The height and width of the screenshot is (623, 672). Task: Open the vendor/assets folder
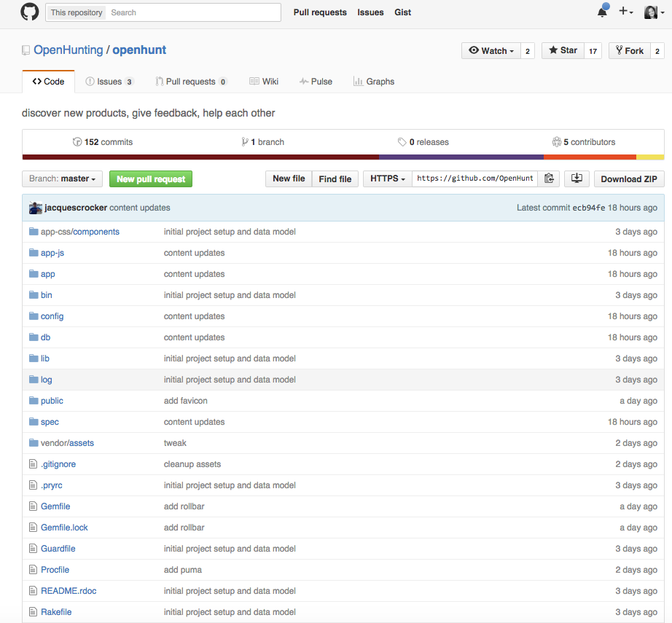pos(67,443)
